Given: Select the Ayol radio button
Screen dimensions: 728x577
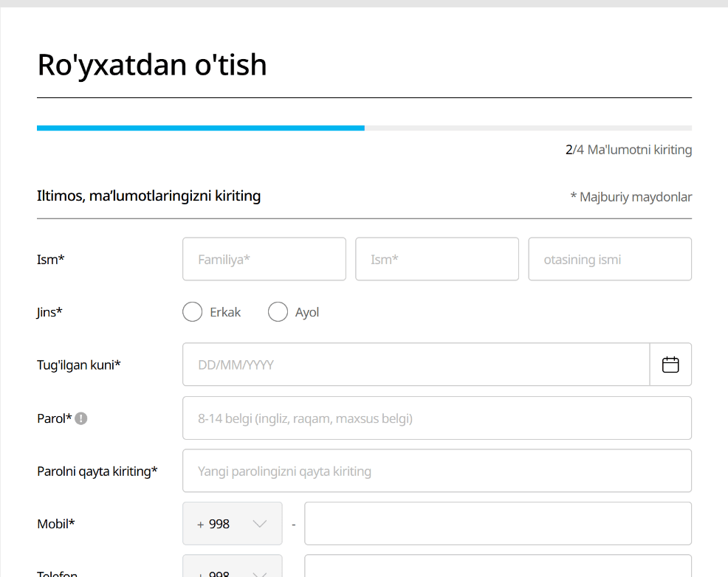Looking at the screenshot, I should click(278, 311).
